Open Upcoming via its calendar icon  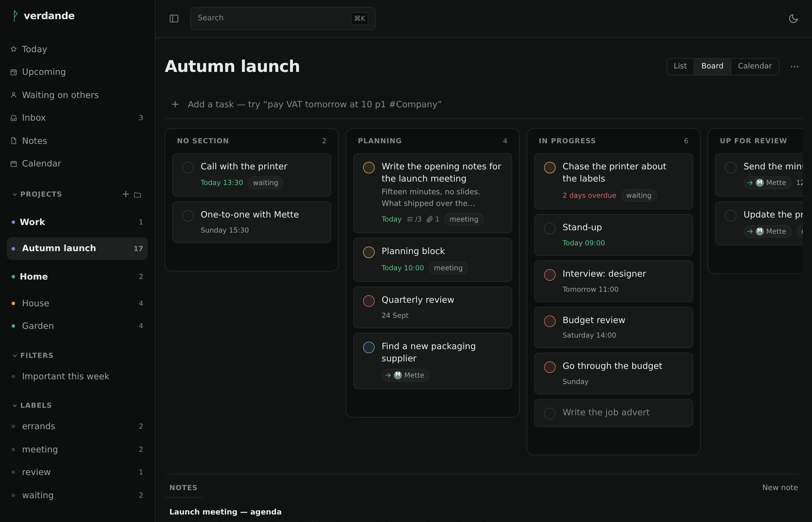point(14,72)
